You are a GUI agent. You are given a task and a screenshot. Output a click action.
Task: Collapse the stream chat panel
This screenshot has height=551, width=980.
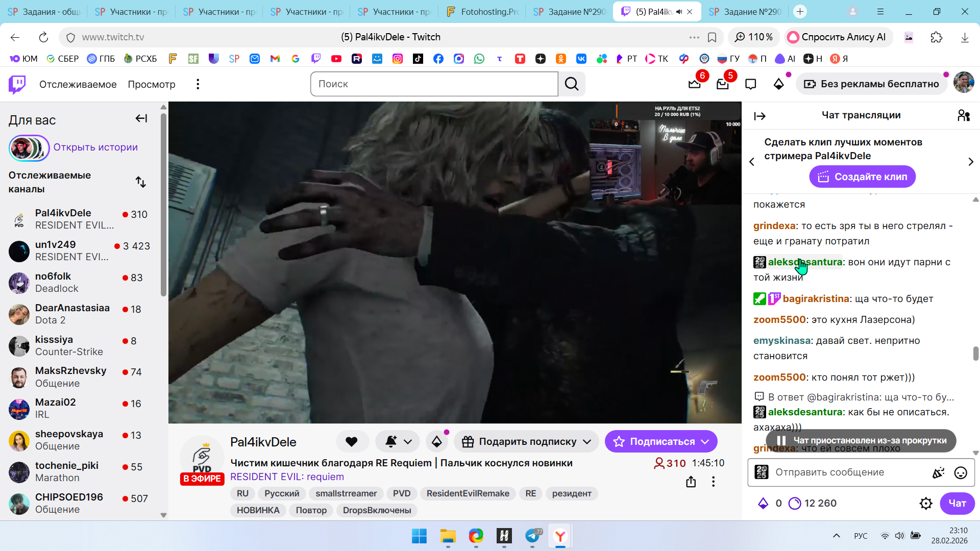click(759, 116)
